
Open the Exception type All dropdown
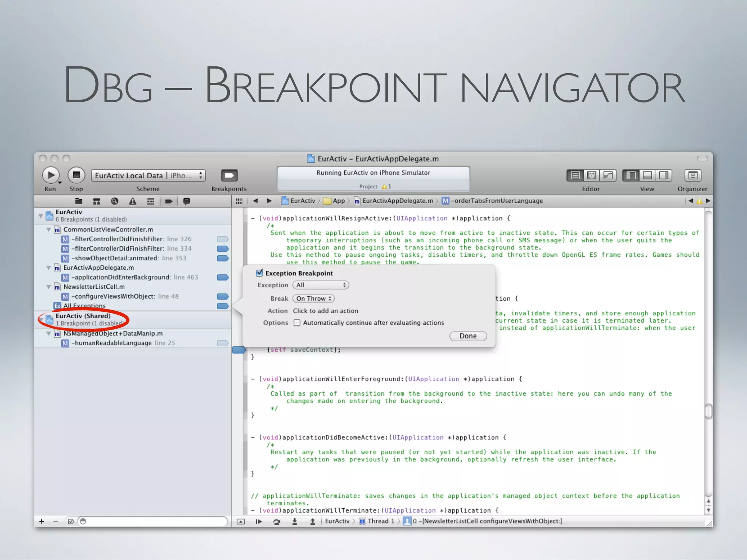321,285
